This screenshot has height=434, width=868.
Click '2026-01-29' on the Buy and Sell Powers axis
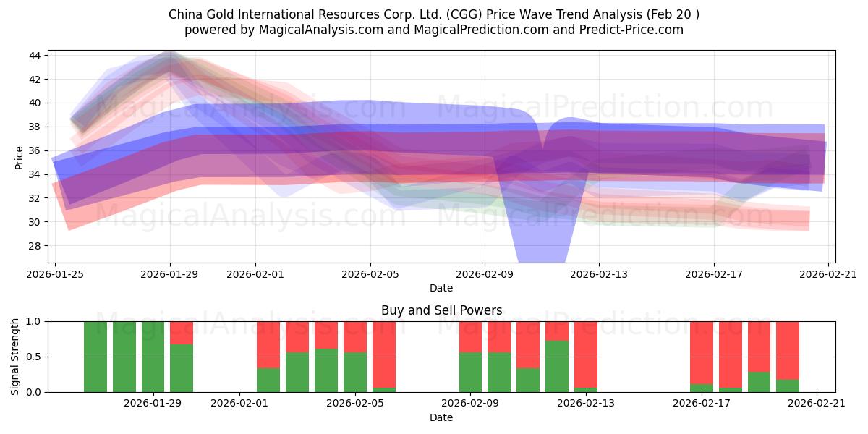[x=153, y=403]
